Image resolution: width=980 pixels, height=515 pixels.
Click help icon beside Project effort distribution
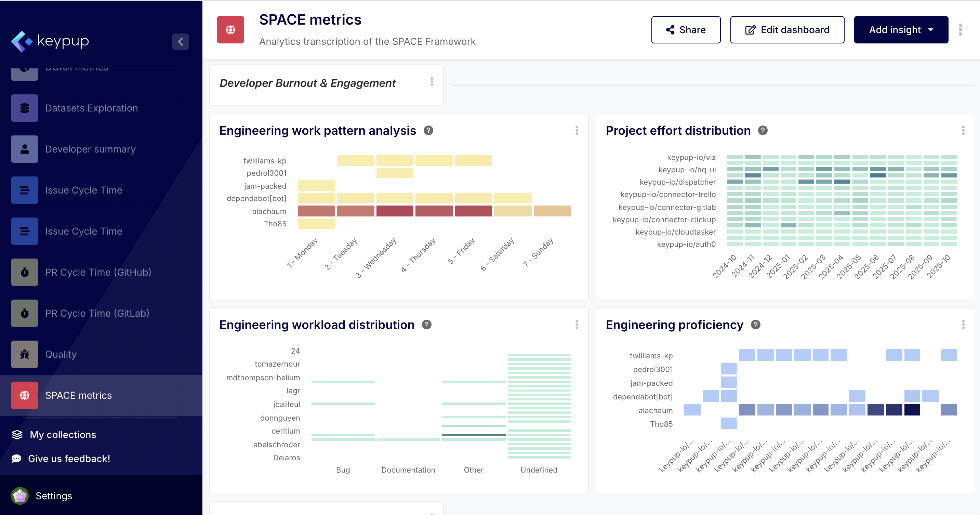click(763, 131)
